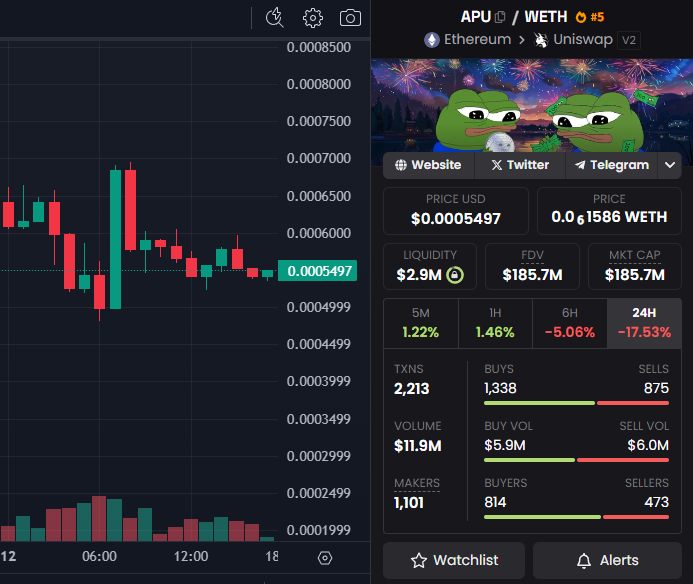Click the tall green candle on the chart
The width and height of the screenshot is (693, 584).
pyautogui.click(x=115, y=239)
